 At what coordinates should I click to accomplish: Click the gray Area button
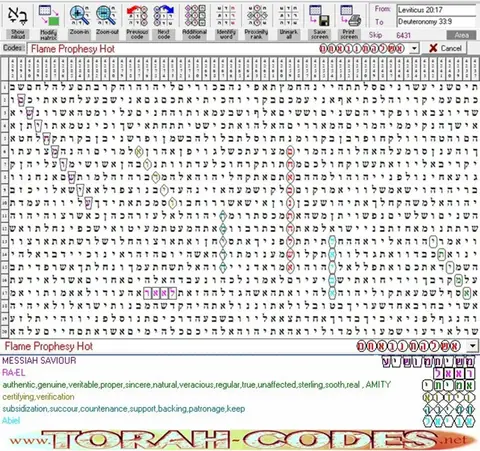coord(462,35)
